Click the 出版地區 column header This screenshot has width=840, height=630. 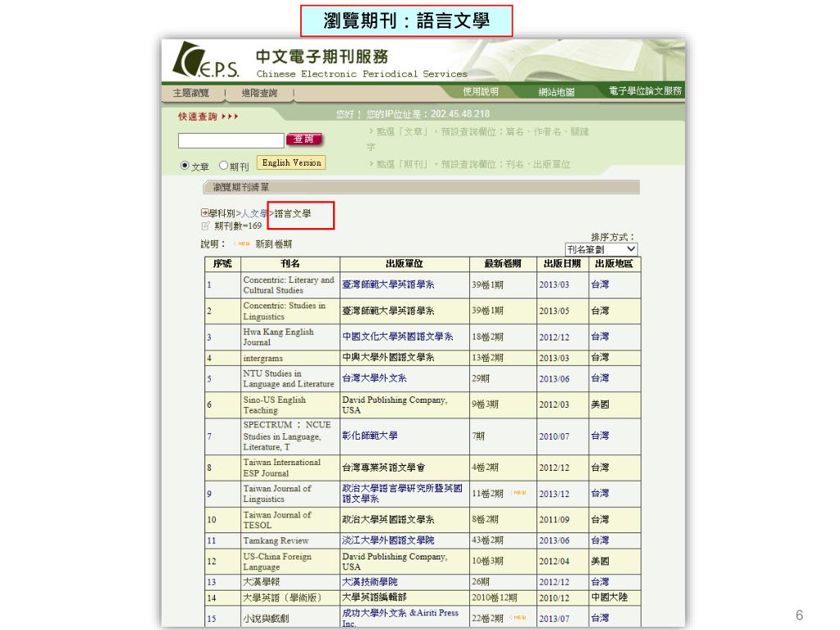point(614,263)
